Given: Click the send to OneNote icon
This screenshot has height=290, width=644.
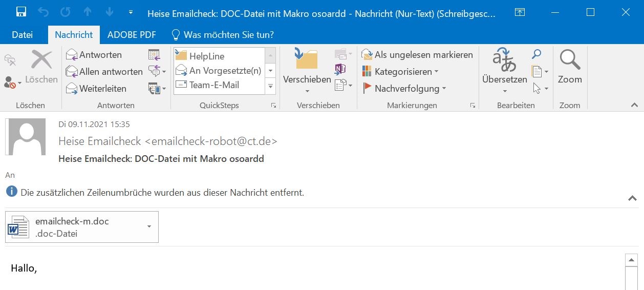Looking at the screenshot, I should click(x=340, y=69).
